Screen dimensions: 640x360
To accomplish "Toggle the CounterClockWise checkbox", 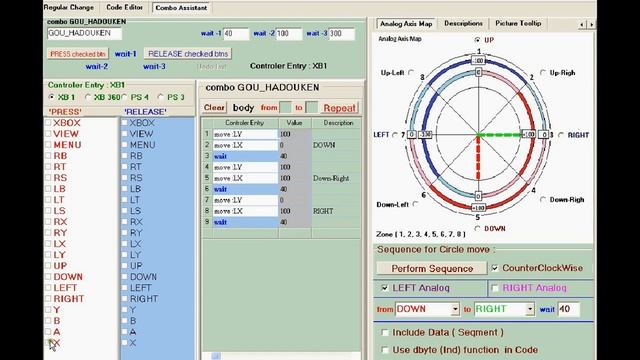I will pos(495,268).
